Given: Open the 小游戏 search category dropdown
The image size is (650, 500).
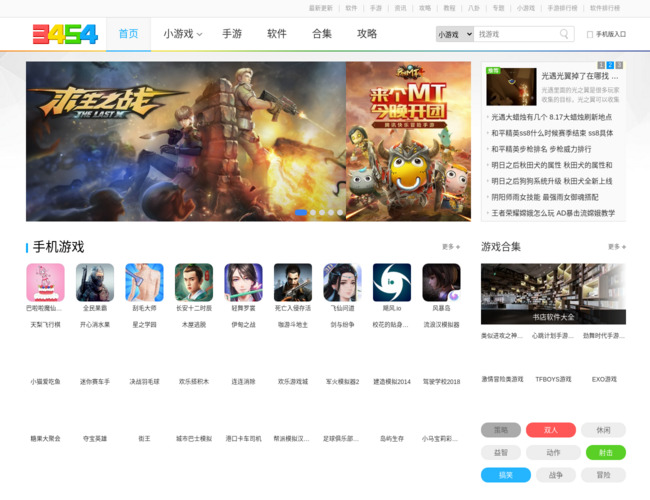Looking at the screenshot, I should 455,34.
